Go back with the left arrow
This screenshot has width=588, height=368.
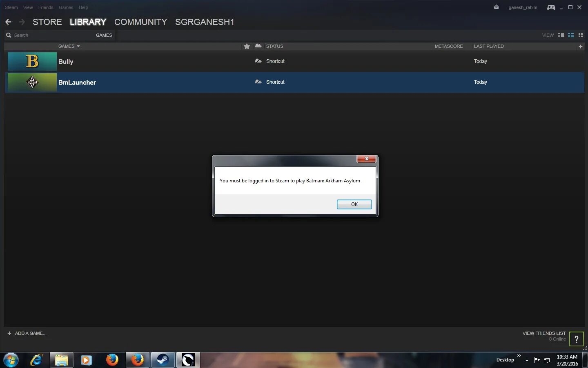(x=8, y=22)
